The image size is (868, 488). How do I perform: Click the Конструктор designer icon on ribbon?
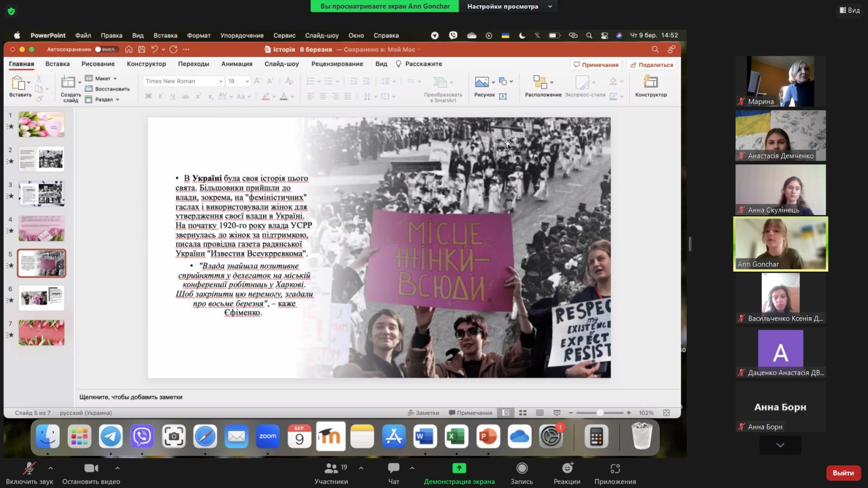click(650, 82)
